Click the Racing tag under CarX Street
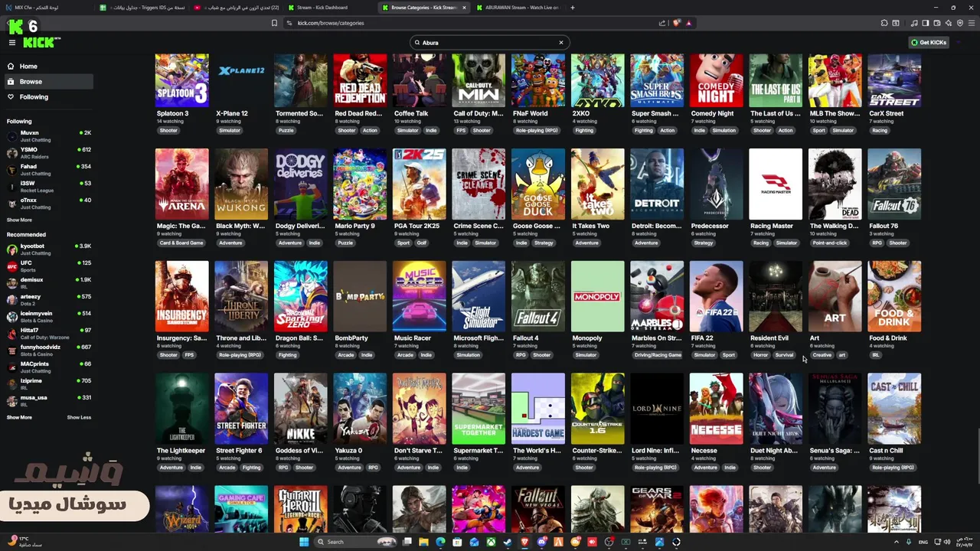 880,131
